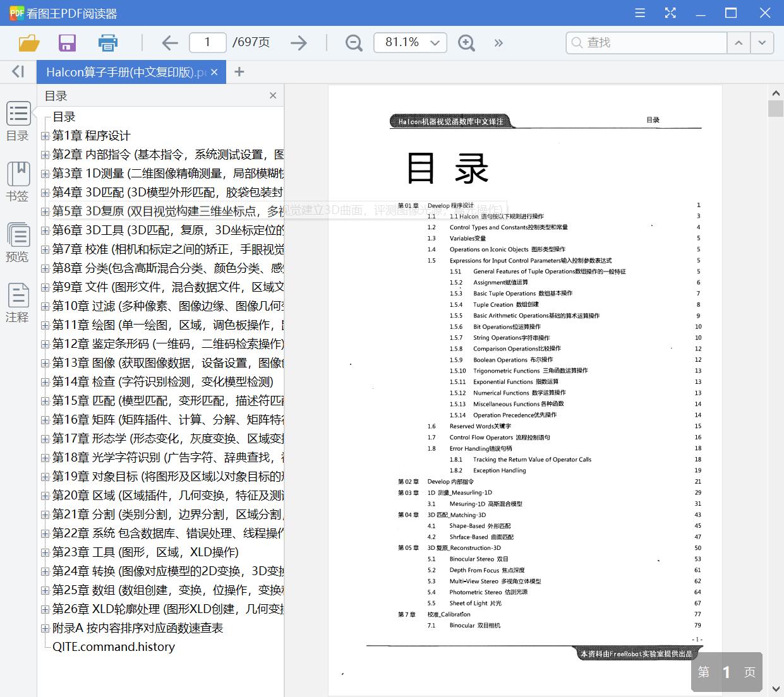Screen dimensions: 784x697
Task: Open 第23章 工具 outline entry
Action: [x=145, y=552]
